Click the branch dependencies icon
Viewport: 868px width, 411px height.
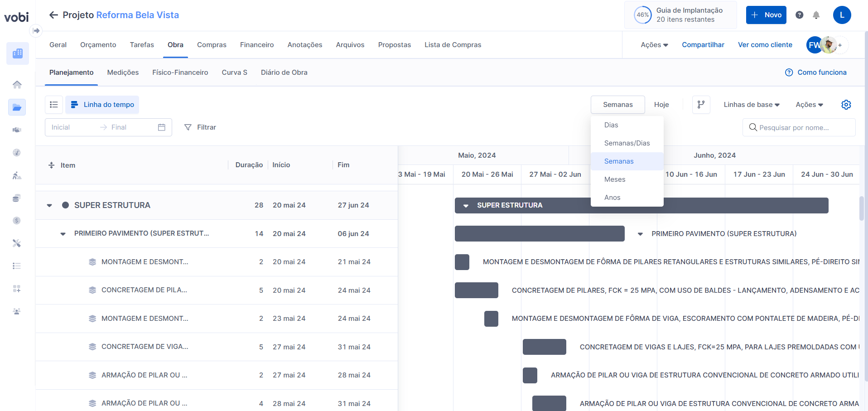click(x=701, y=105)
